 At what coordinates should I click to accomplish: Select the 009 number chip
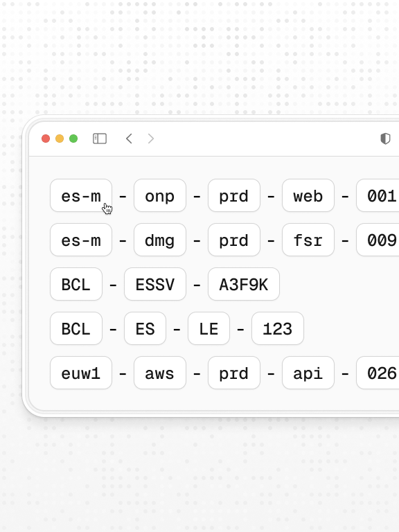pos(378,240)
